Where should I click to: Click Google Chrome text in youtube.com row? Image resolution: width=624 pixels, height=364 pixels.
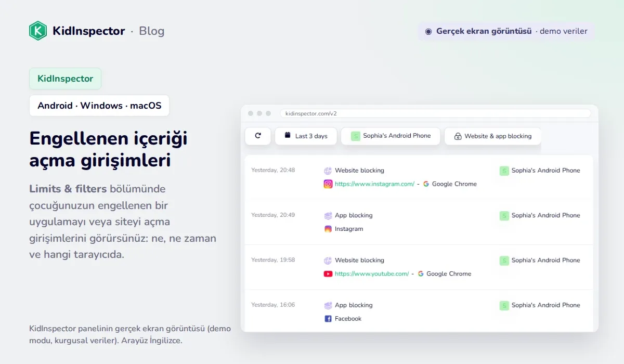coord(449,274)
